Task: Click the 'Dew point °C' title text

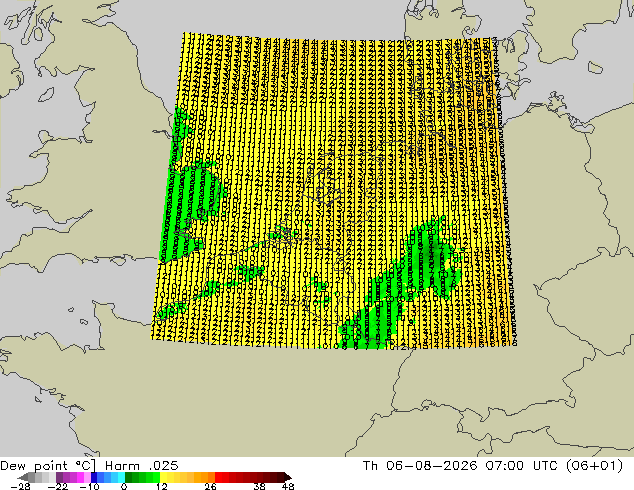Action: coord(46,466)
